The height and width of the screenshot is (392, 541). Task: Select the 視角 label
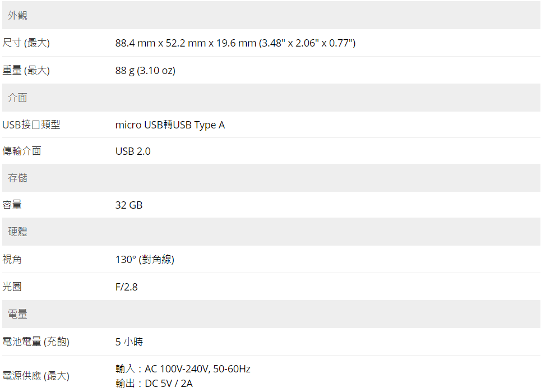(x=12, y=259)
